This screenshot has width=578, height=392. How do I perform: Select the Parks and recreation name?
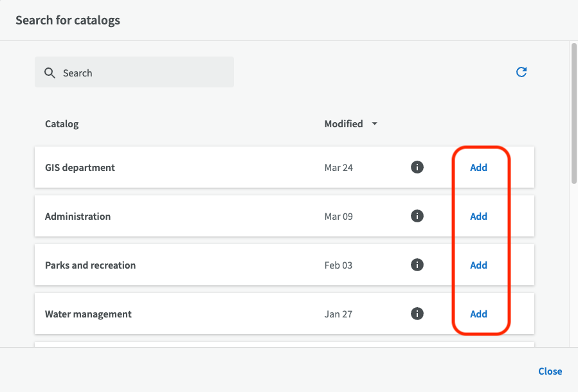(x=90, y=265)
